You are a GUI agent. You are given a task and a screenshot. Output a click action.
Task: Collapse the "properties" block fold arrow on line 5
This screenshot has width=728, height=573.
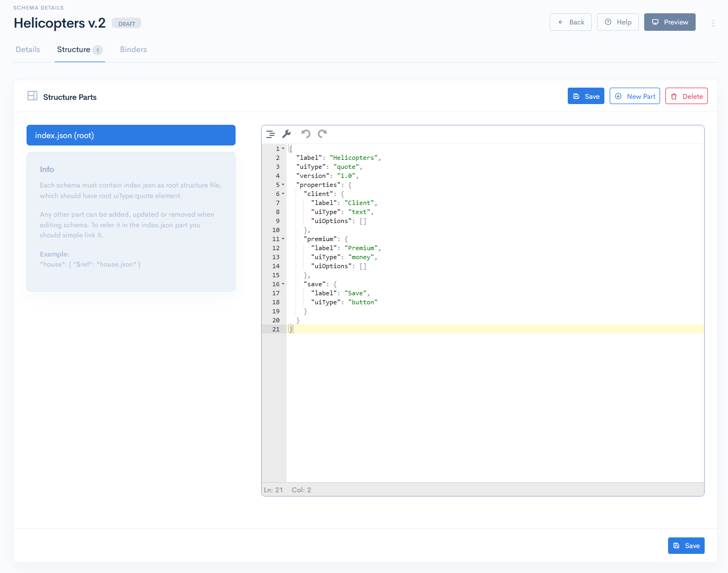[283, 185]
